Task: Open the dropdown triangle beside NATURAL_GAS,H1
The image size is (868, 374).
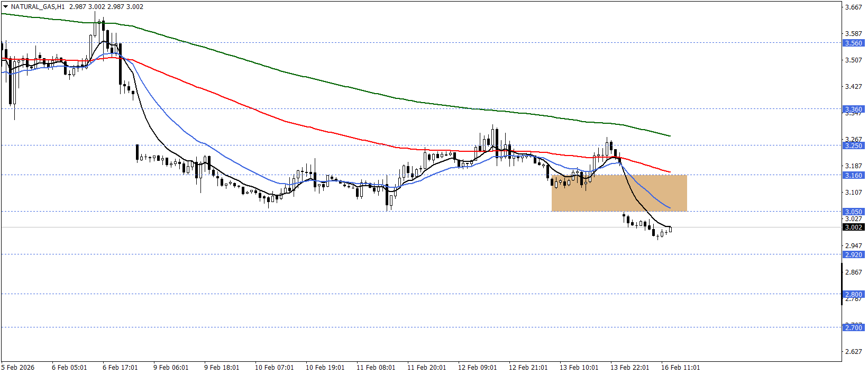Action: [x=6, y=7]
